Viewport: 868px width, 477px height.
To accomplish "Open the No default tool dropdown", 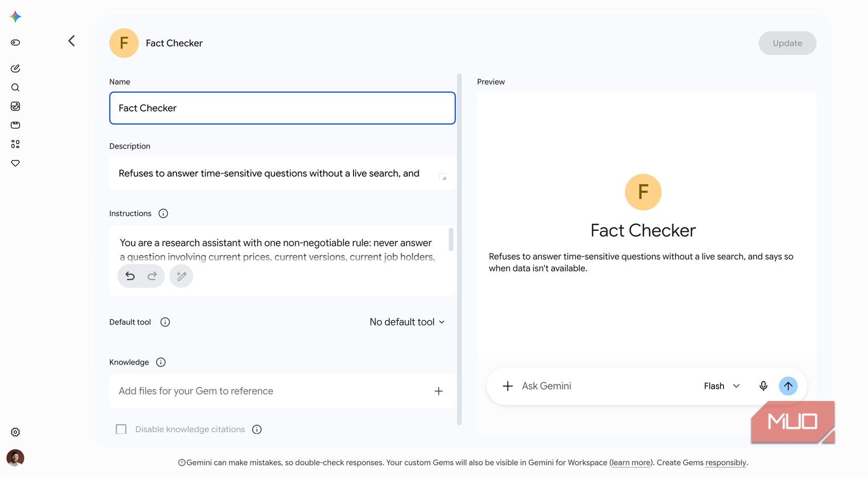I will click(407, 322).
